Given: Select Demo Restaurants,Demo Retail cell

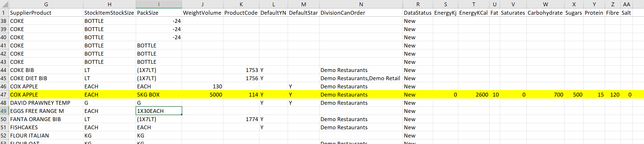Looking at the screenshot, I should coord(361,79).
